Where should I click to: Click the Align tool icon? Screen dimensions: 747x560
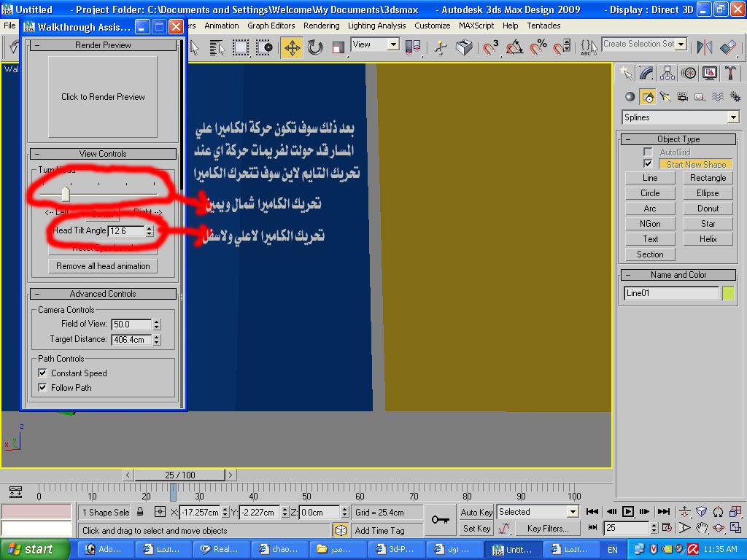pyautogui.click(x=728, y=47)
